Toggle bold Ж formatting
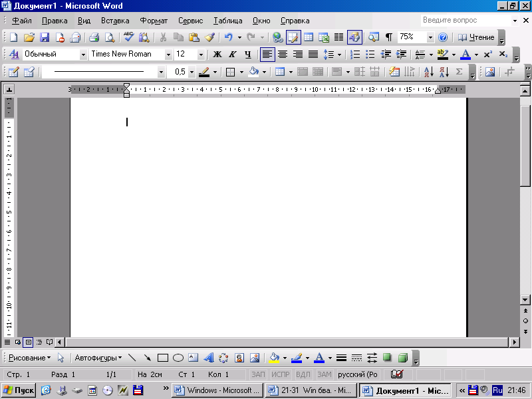532x399 pixels. coord(217,55)
